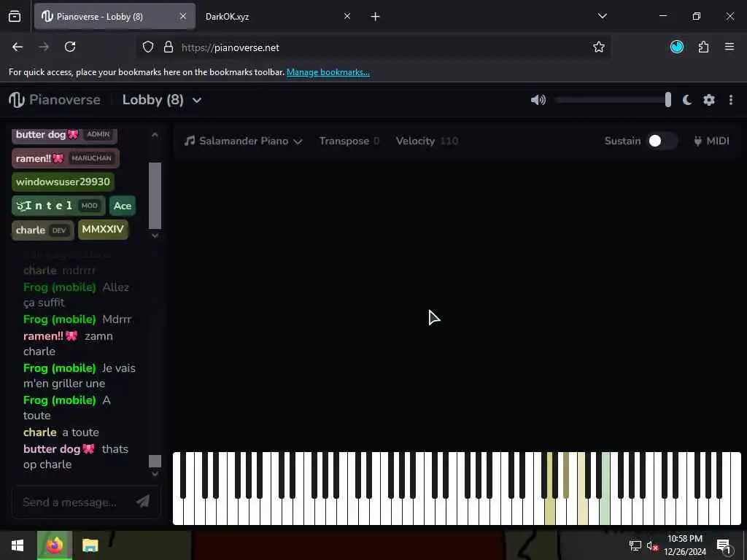Click the Firefox back arrow

coord(18,47)
